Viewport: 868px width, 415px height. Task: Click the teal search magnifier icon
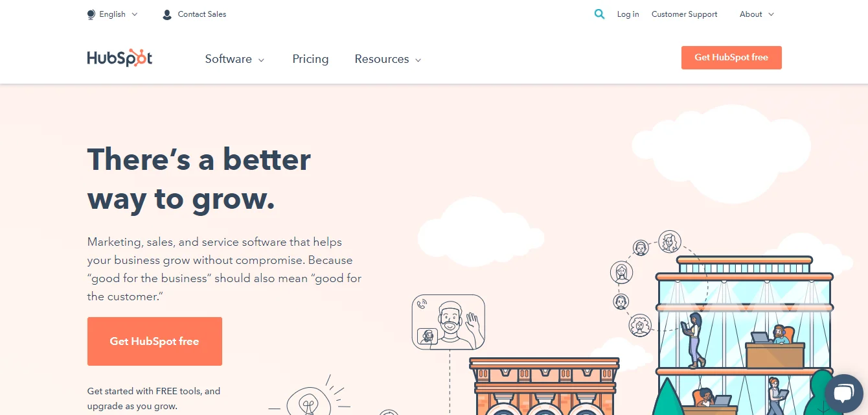pyautogui.click(x=599, y=14)
